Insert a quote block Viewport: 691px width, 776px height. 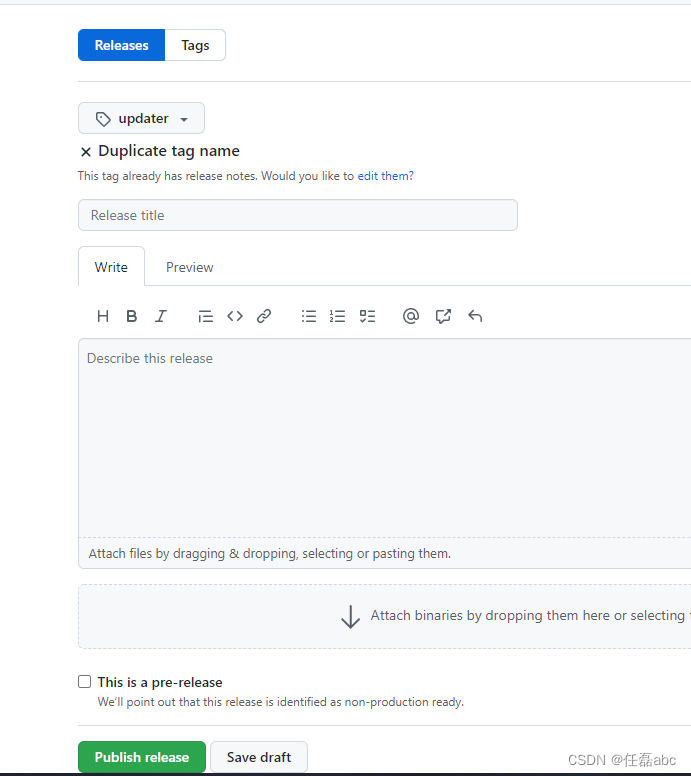205,316
